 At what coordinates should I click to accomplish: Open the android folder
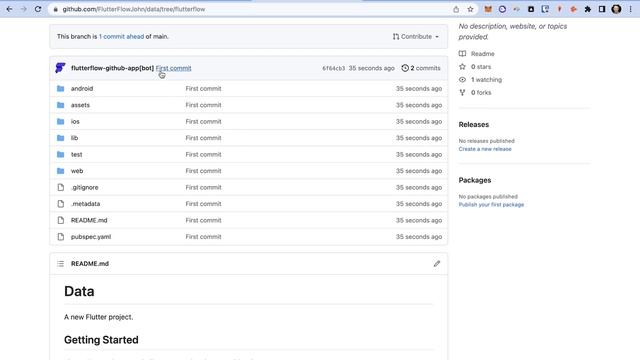point(82,89)
